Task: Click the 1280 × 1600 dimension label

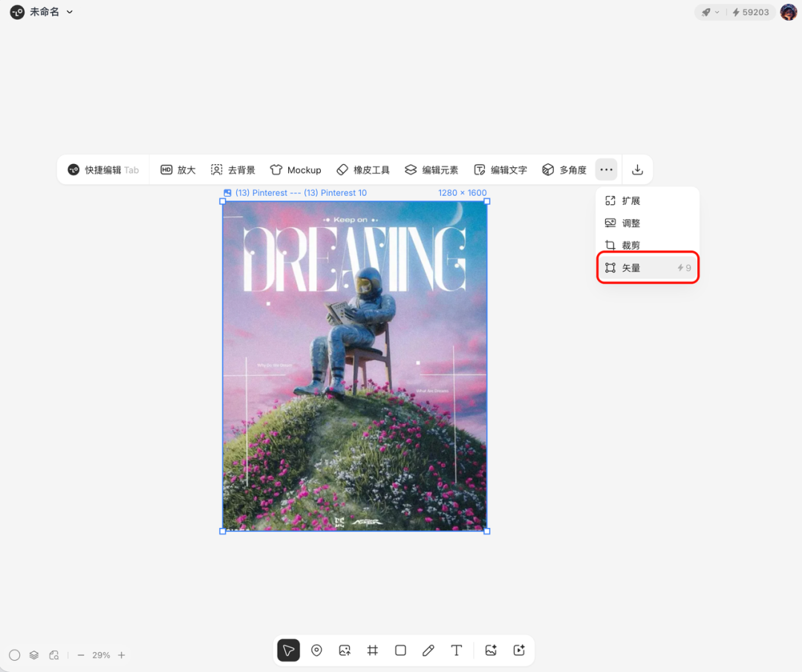Action: pyautogui.click(x=463, y=193)
